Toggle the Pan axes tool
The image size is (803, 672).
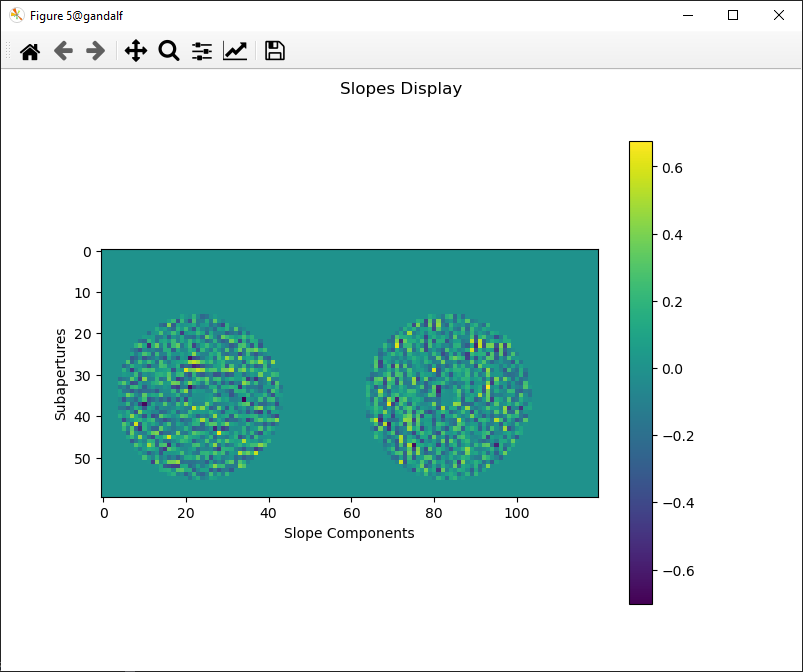coord(136,51)
